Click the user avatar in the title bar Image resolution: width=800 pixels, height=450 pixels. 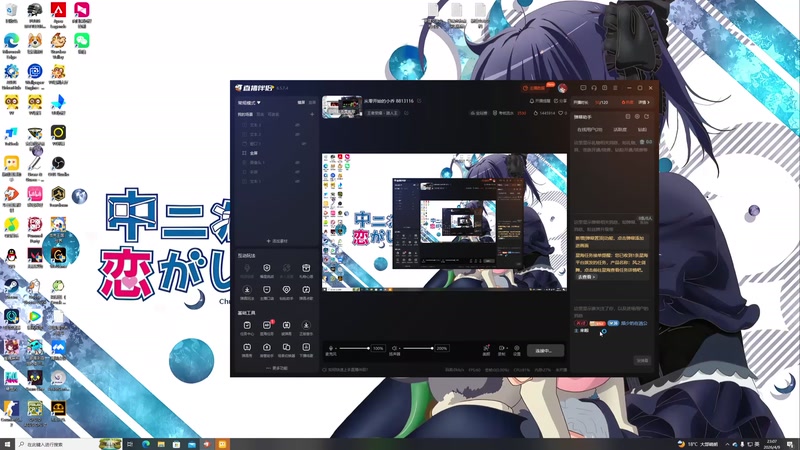point(562,88)
